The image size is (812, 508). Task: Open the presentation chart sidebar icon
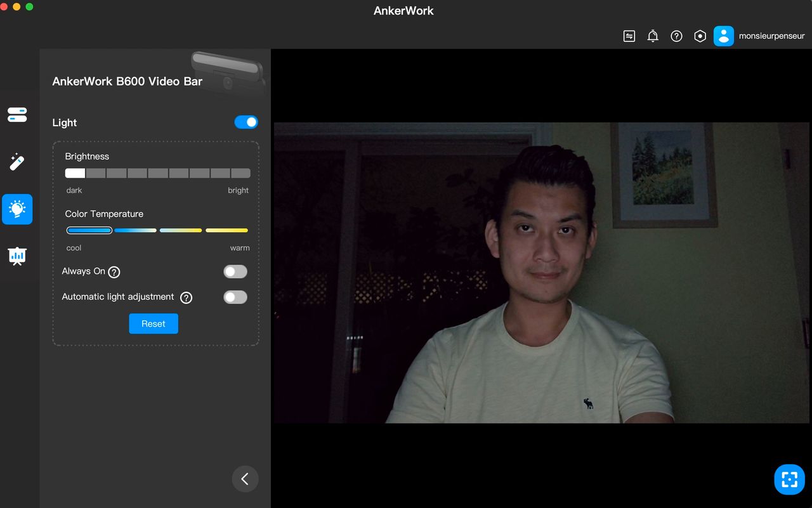click(17, 256)
